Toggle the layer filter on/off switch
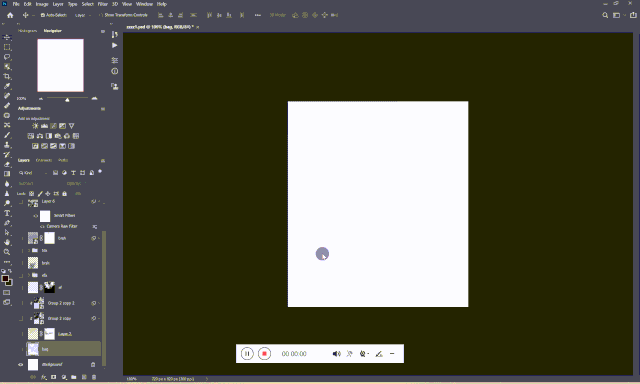640x384 pixels. (x=100, y=172)
